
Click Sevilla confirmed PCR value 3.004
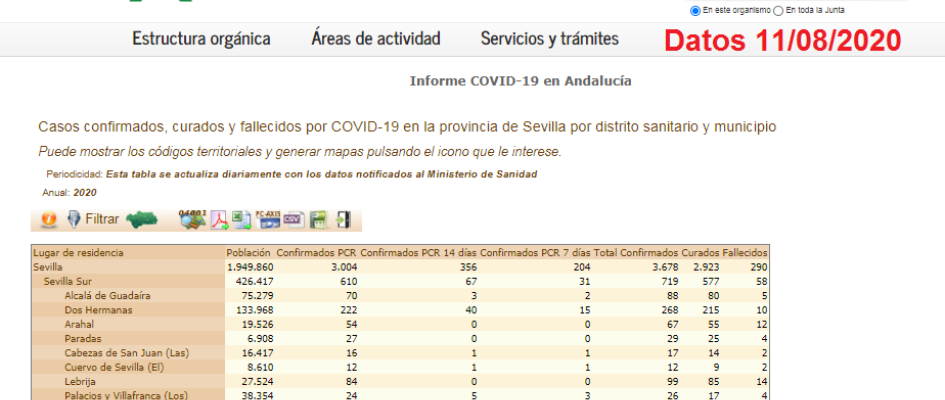click(x=344, y=267)
